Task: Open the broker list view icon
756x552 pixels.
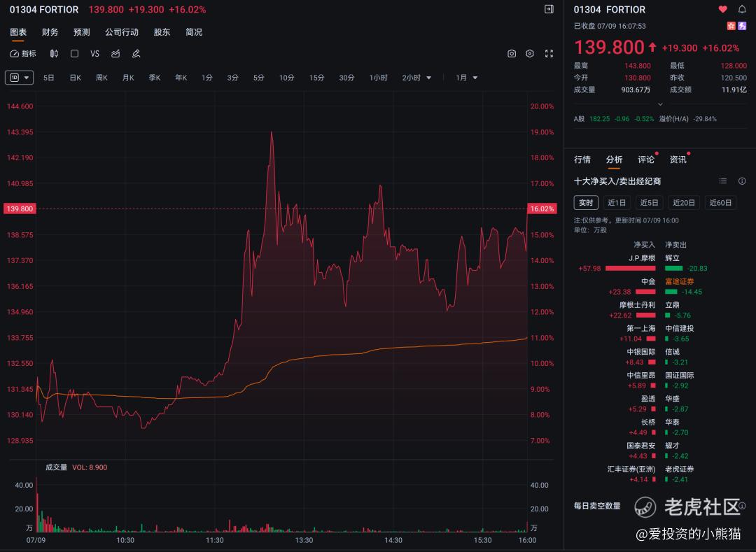Action: pyautogui.click(x=722, y=181)
